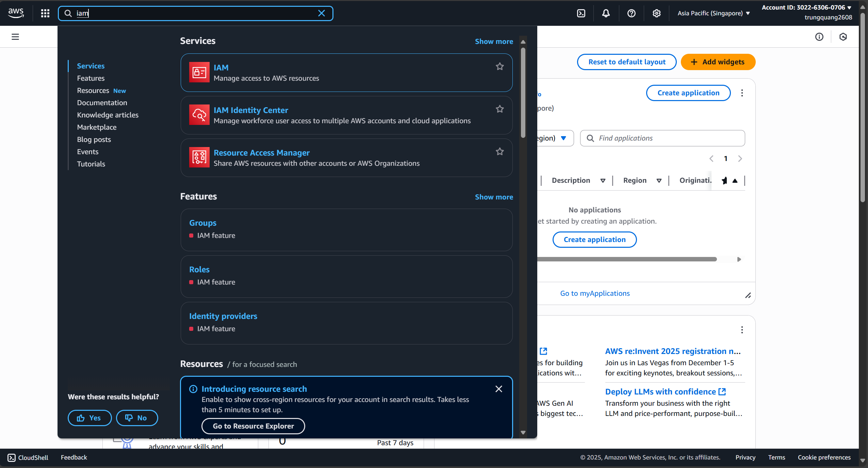Select Marketplace in search sidebar

pyautogui.click(x=97, y=127)
